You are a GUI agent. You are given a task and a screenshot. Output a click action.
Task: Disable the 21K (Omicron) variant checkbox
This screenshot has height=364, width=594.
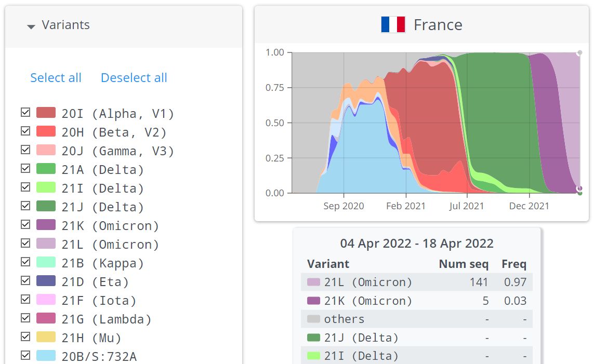pos(25,225)
